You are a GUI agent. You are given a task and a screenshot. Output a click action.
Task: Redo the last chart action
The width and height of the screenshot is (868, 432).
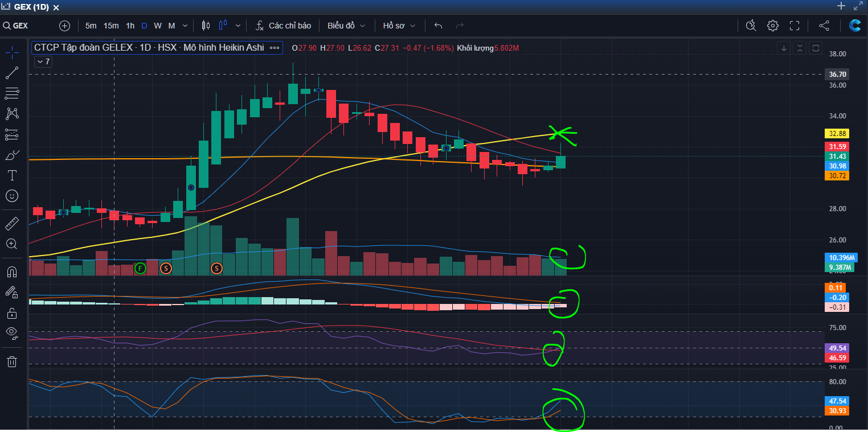point(460,26)
